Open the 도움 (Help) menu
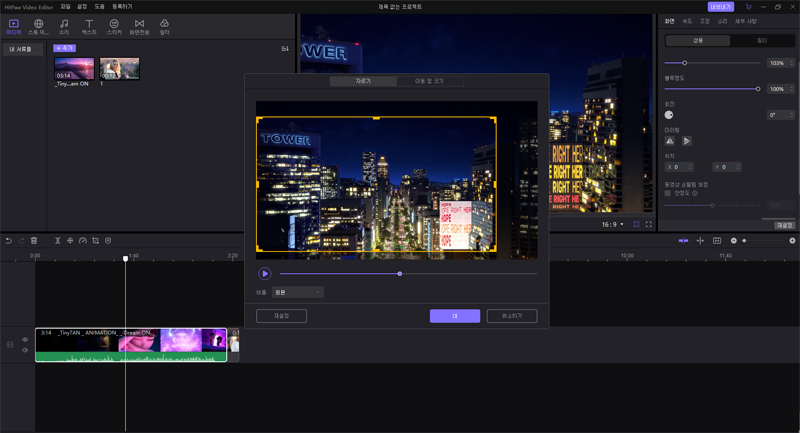This screenshot has width=800, height=433. point(99,7)
